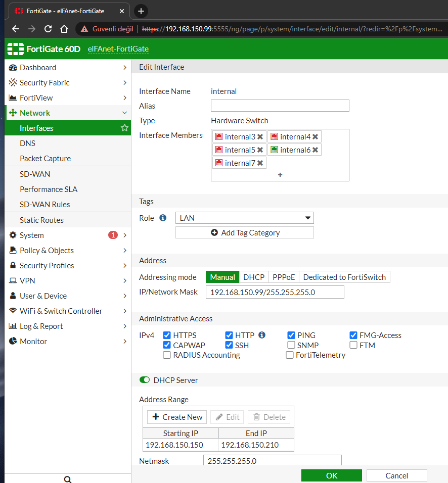Enable the SNMP checkbox
This screenshot has width=448, height=483.
(291, 345)
